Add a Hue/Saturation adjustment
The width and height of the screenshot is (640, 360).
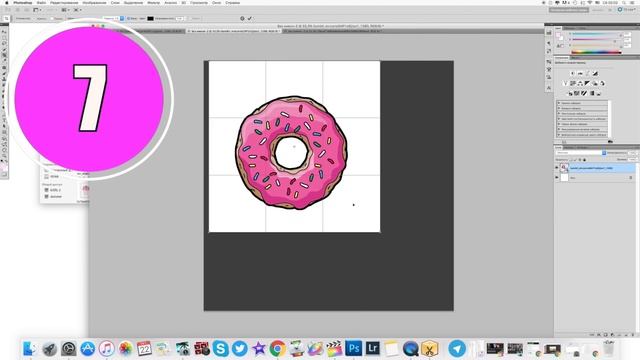point(573,83)
